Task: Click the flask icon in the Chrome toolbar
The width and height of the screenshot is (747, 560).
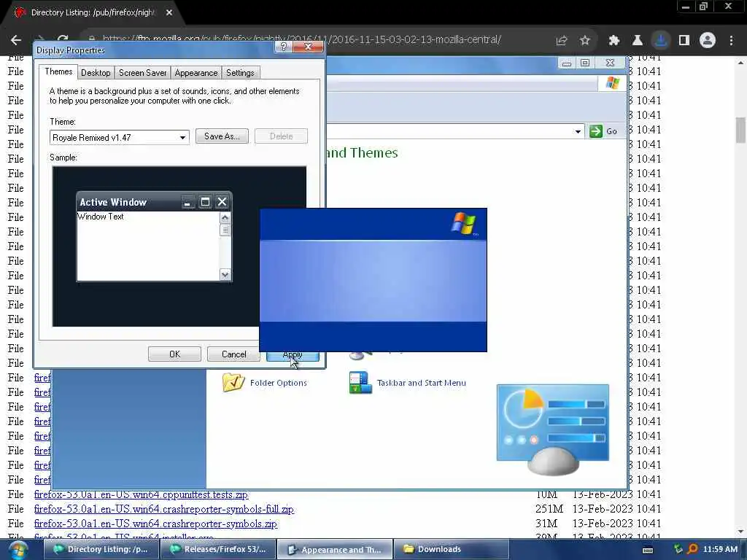Action: 638,41
